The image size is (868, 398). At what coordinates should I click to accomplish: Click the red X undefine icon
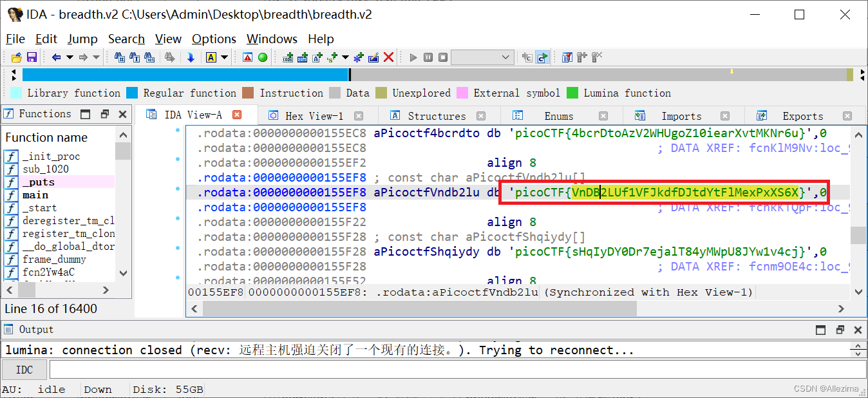click(389, 57)
